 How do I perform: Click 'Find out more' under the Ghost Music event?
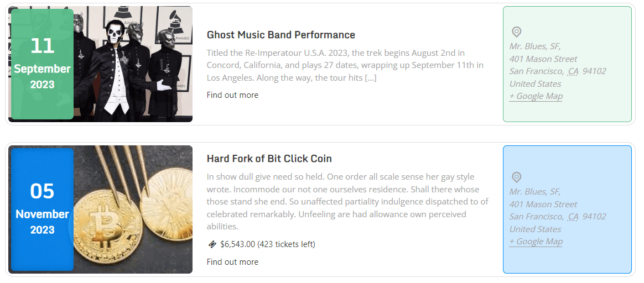[232, 95]
